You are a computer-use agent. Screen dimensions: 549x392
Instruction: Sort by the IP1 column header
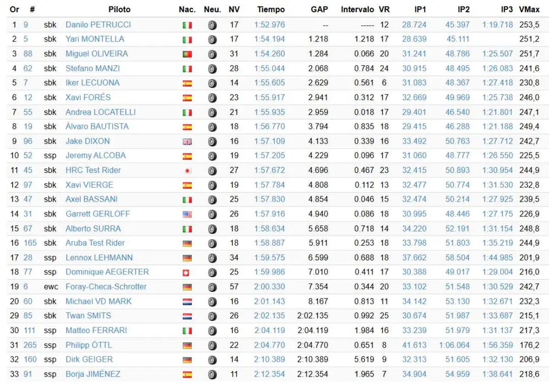point(420,10)
